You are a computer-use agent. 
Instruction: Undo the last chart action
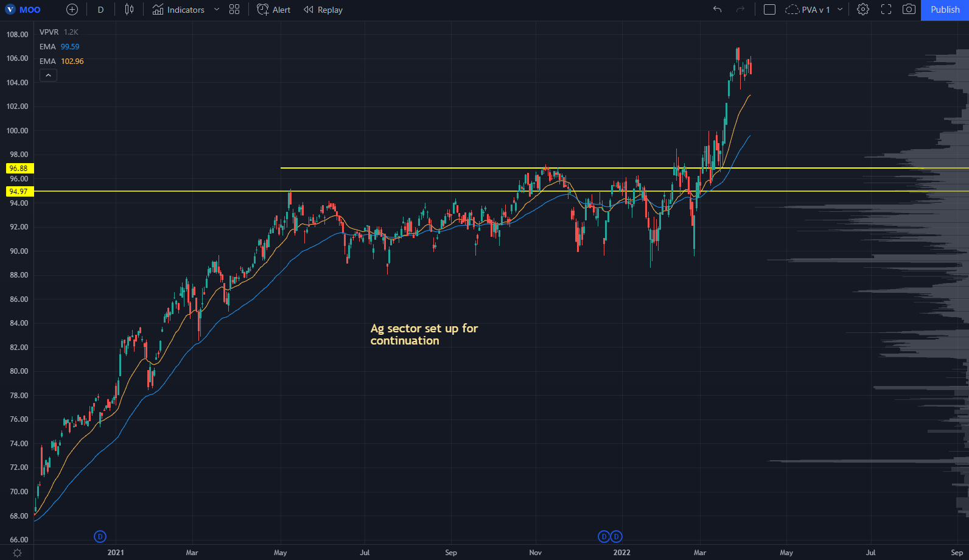717,10
